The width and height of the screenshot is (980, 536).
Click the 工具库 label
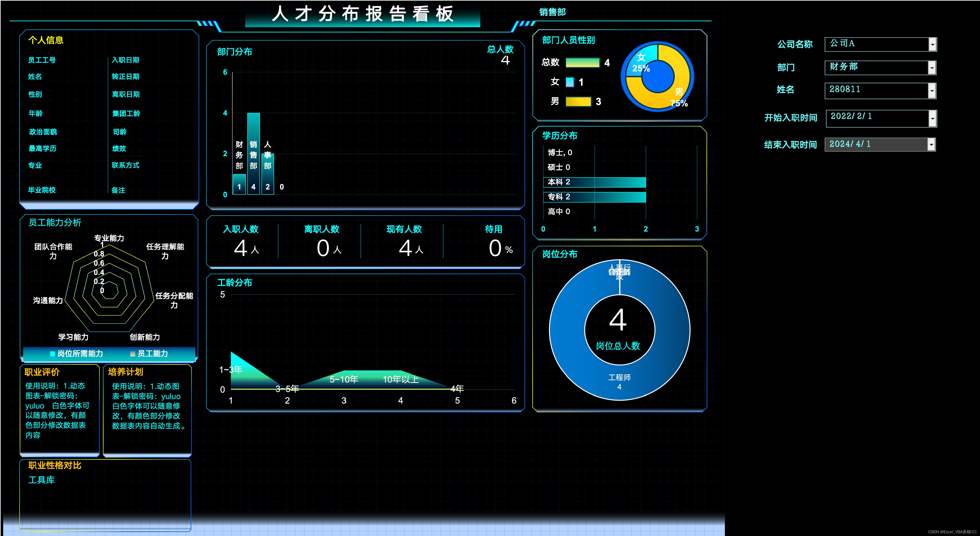click(42, 480)
